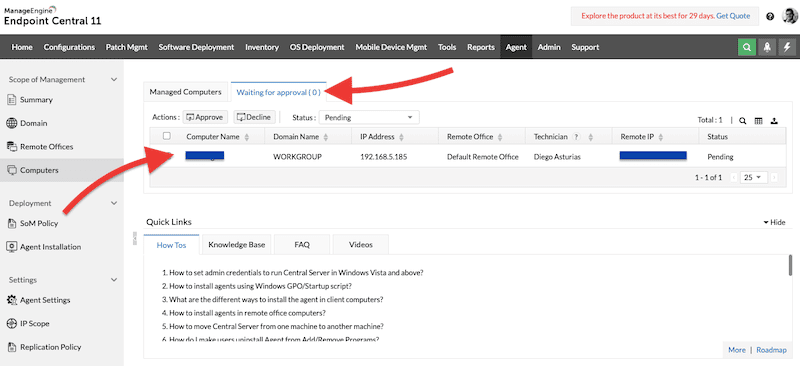Click the lightning bolt quick actions icon

787,47
